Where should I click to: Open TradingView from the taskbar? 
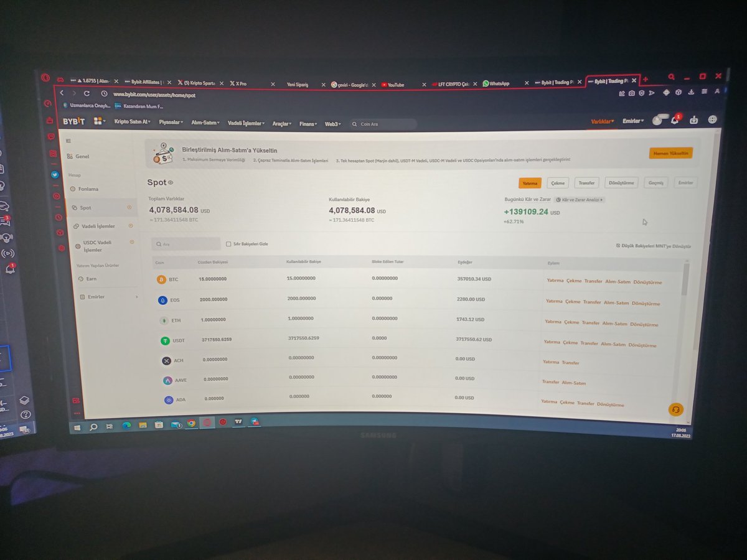click(238, 422)
